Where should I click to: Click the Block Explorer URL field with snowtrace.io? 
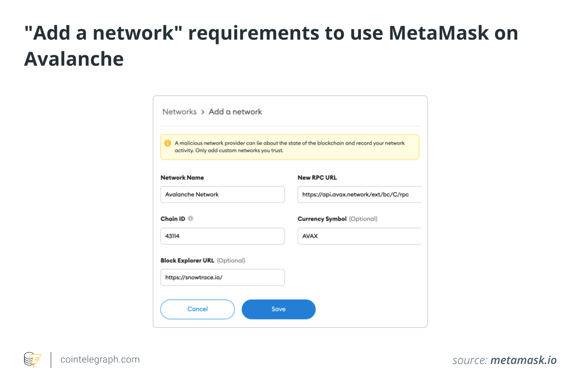coord(222,277)
